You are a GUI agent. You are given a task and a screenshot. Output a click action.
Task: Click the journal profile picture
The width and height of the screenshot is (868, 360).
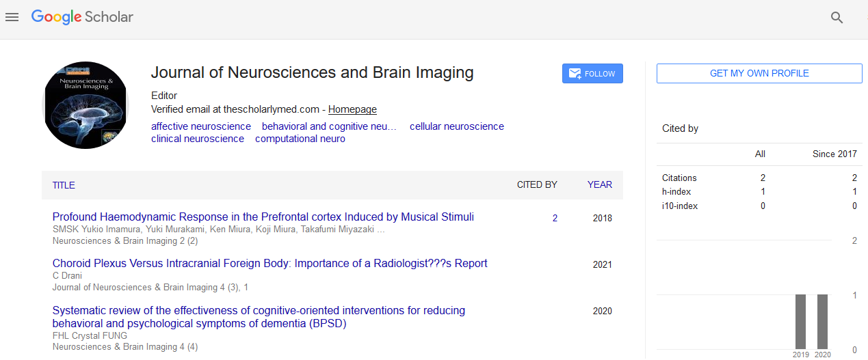tap(86, 105)
